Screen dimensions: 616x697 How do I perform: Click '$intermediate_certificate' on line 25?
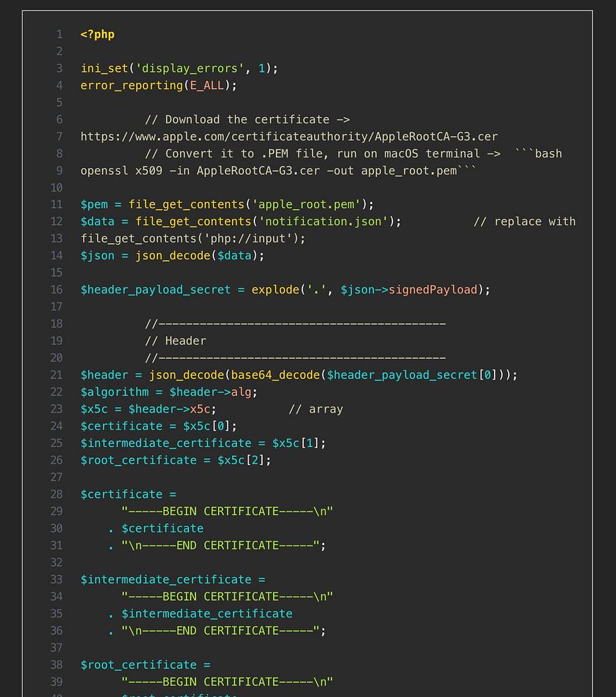pyautogui.click(x=166, y=443)
